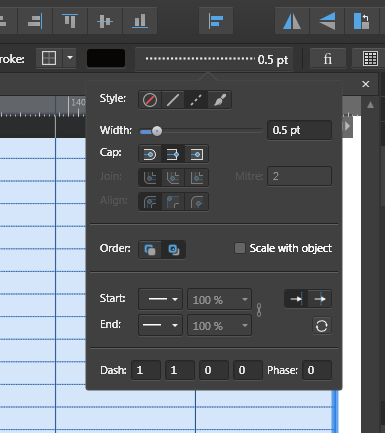This screenshot has width=385, height=433.
Task: Open the alignment options icon
Action: [216, 21]
